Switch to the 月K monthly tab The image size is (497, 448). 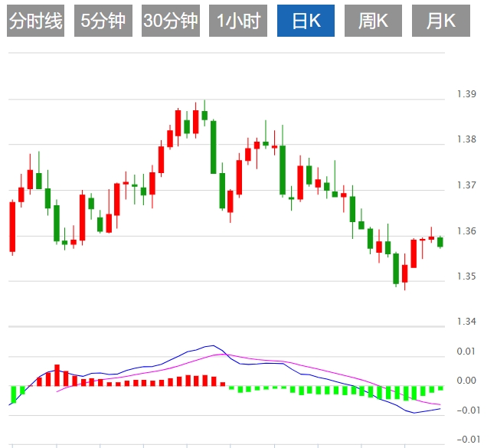pyautogui.click(x=441, y=21)
